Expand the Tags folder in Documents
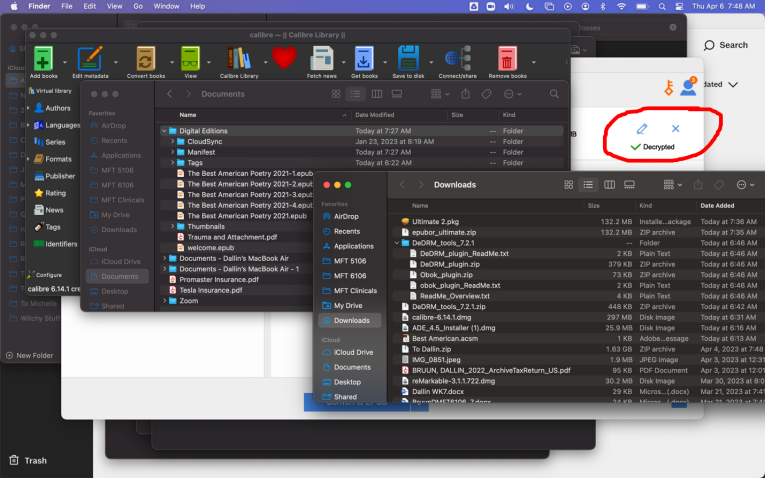 (x=172, y=163)
